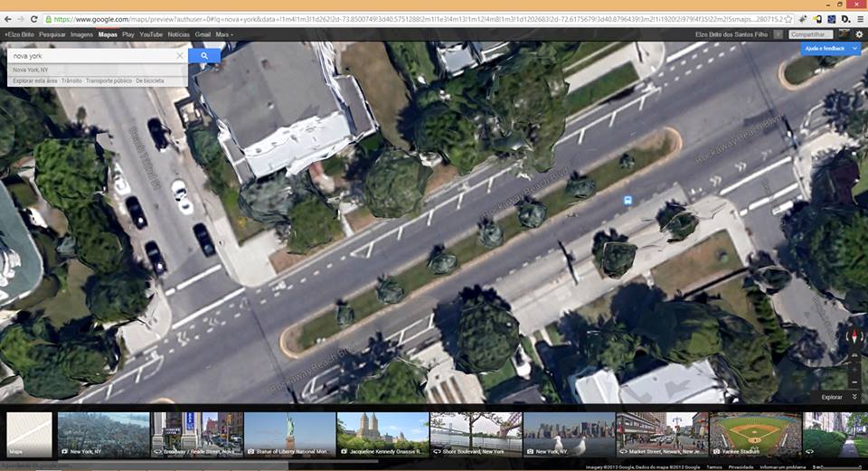
Task: Open the Yankee Stadium photo thumbnail
Action: pos(755,435)
